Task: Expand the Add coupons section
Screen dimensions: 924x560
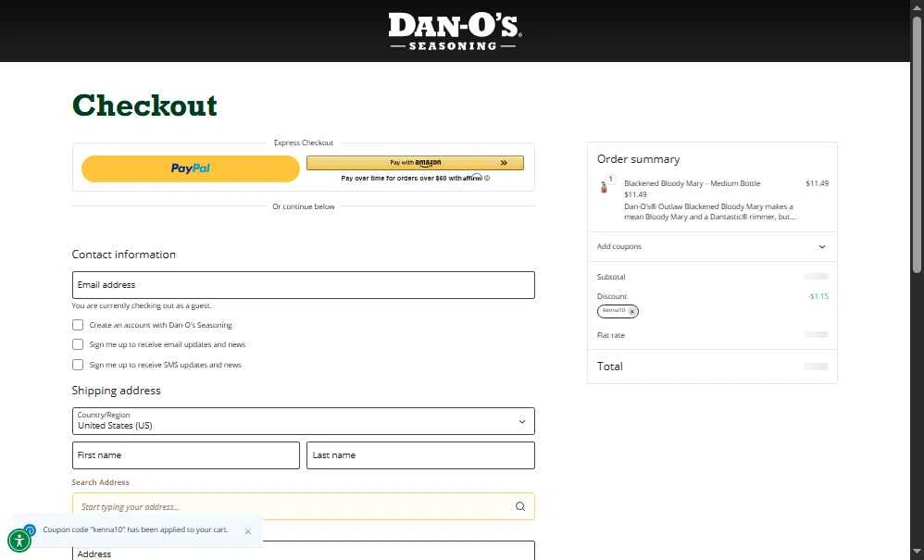Action: pos(712,247)
